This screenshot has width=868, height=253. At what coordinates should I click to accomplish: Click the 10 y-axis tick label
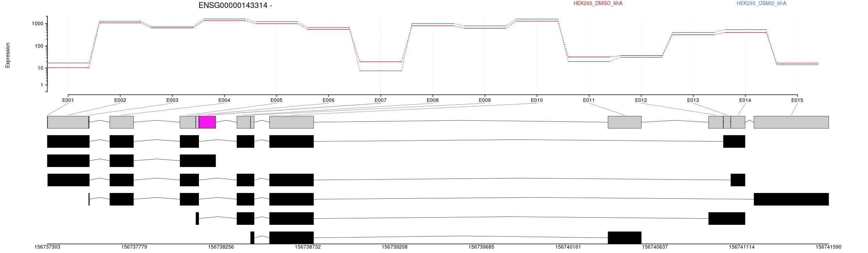tap(41, 68)
